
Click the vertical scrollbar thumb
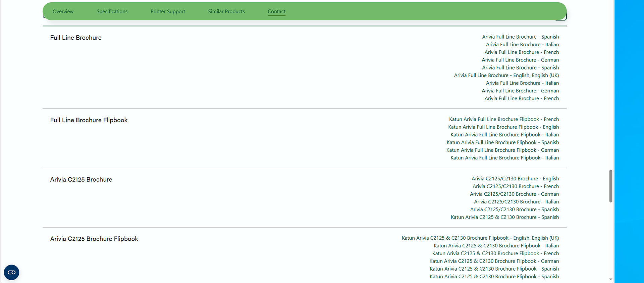coord(610,186)
